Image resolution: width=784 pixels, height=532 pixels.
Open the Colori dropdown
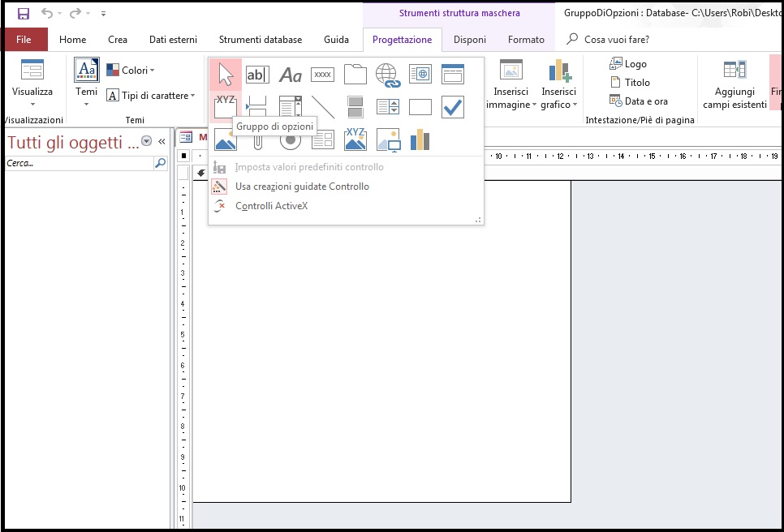coord(131,71)
